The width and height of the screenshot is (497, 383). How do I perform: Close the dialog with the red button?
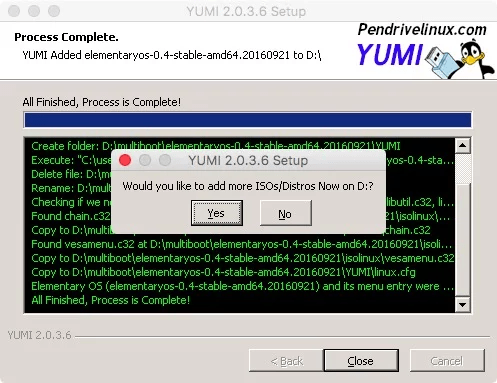125,160
